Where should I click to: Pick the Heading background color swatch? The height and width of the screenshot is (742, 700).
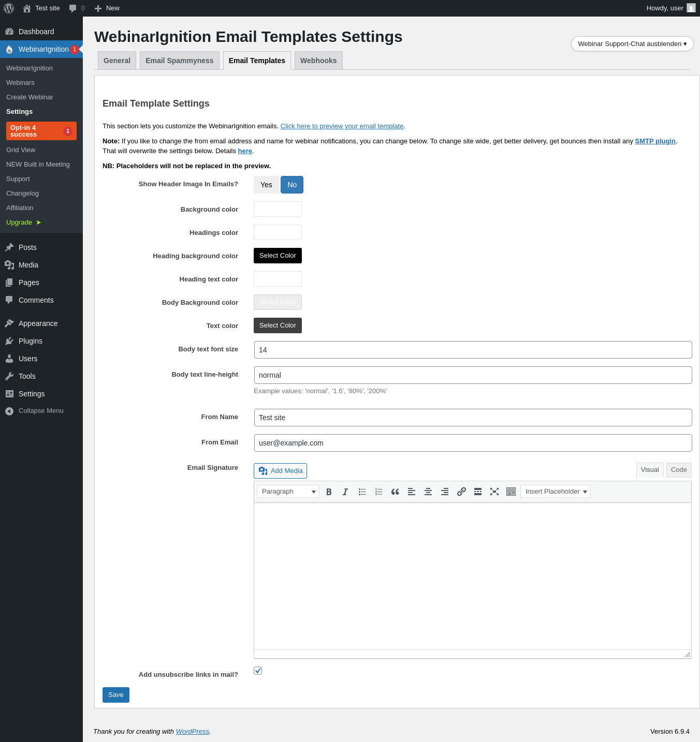click(278, 256)
